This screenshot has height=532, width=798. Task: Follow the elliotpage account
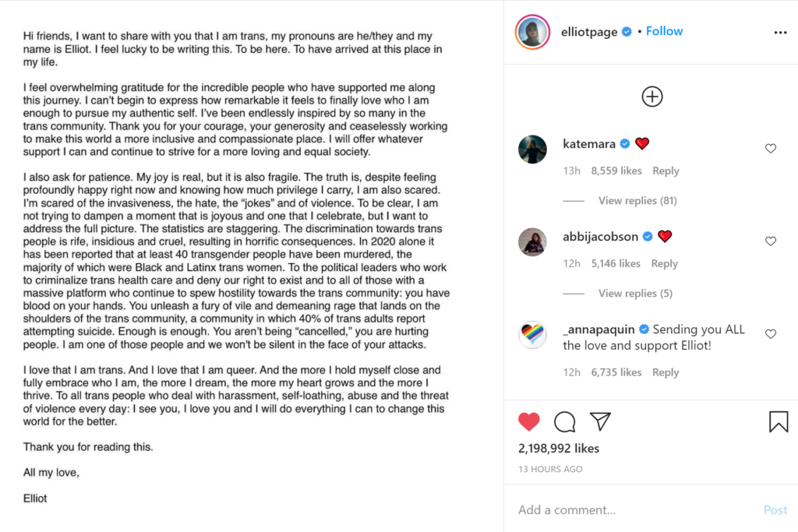coord(664,31)
